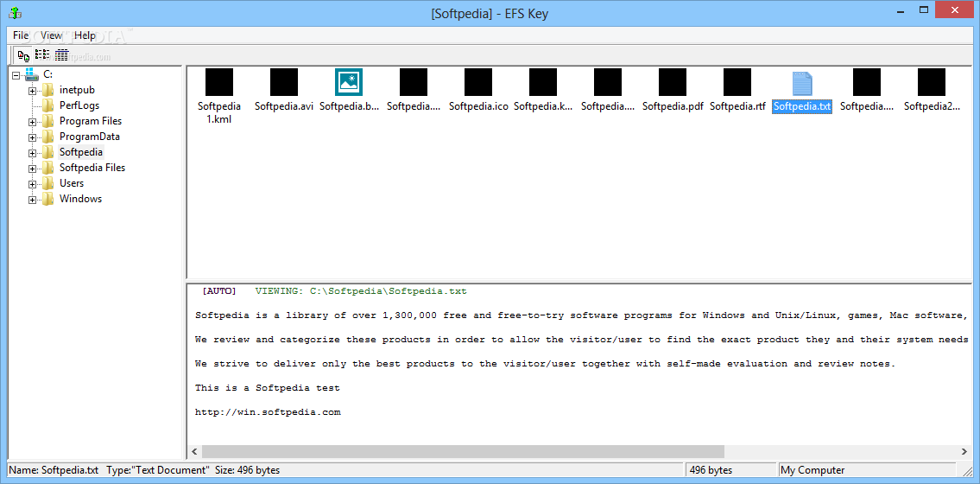Expand the Program Files folder node

click(32, 122)
